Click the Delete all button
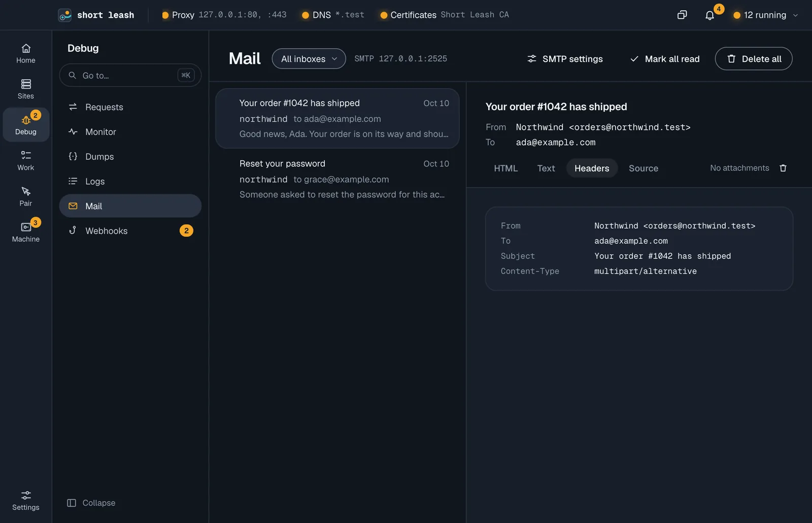Image resolution: width=812 pixels, height=523 pixels. click(754, 59)
